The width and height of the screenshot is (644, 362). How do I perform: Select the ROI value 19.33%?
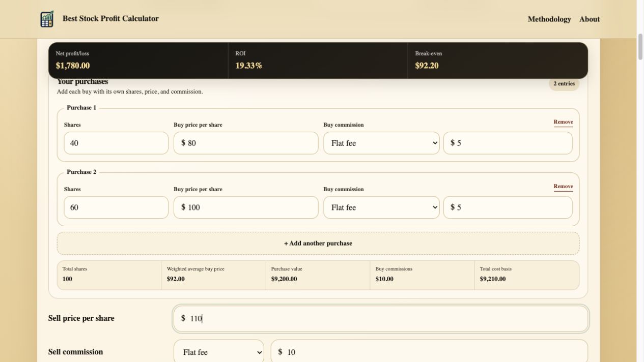coord(249,66)
